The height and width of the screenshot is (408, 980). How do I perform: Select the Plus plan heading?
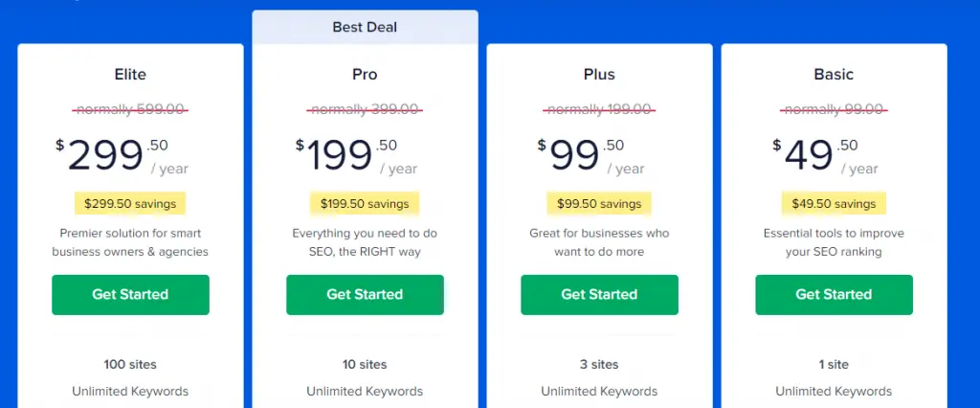pyautogui.click(x=599, y=75)
